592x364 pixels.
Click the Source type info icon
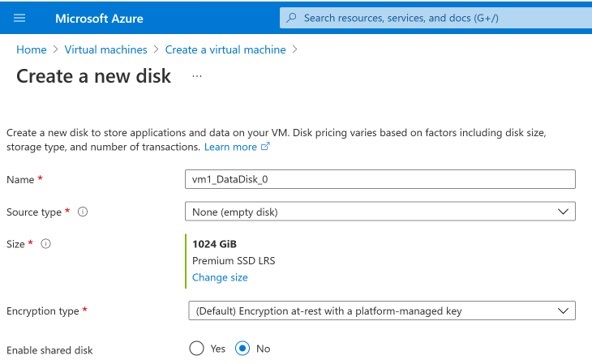(x=83, y=212)
